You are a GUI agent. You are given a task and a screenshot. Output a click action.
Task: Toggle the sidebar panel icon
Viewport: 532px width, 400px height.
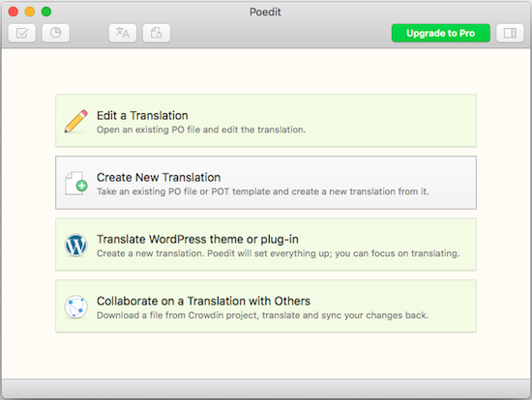click(510, 33)
